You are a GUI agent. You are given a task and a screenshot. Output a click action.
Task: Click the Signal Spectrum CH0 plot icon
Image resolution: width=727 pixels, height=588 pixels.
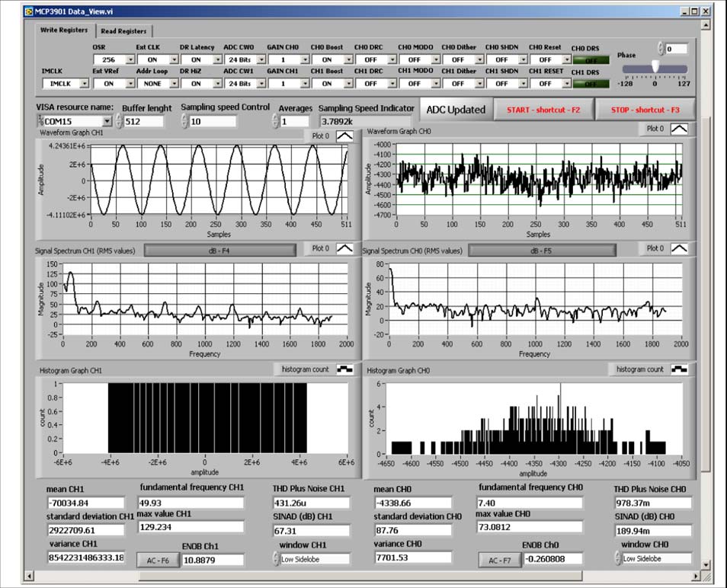677,248
